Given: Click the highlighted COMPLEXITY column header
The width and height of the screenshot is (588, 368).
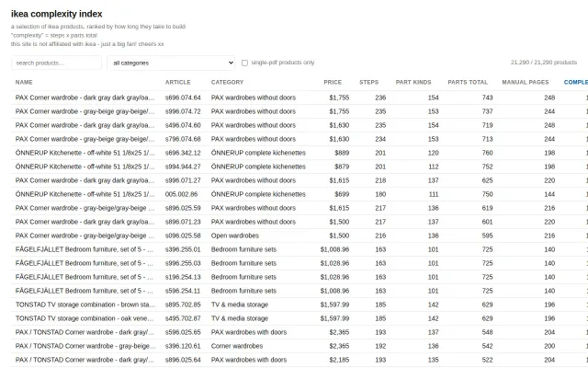Looking at the screenshot, I should [576, 82].
